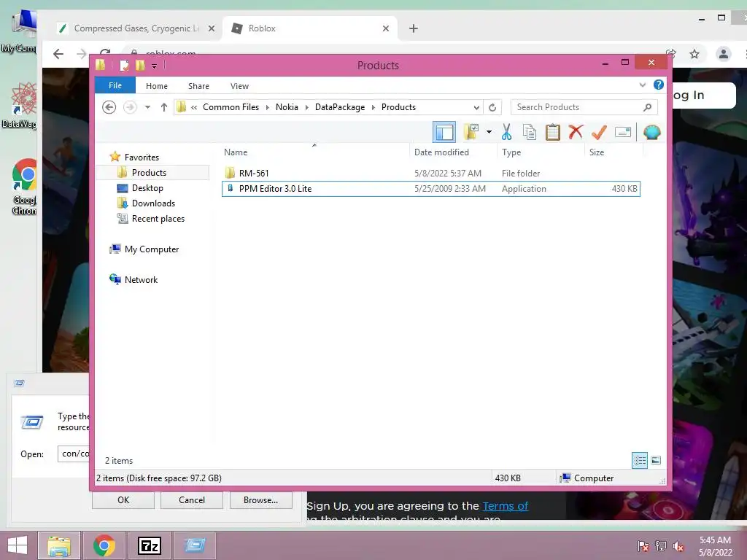Bookmark the page with the star icon

694,54
